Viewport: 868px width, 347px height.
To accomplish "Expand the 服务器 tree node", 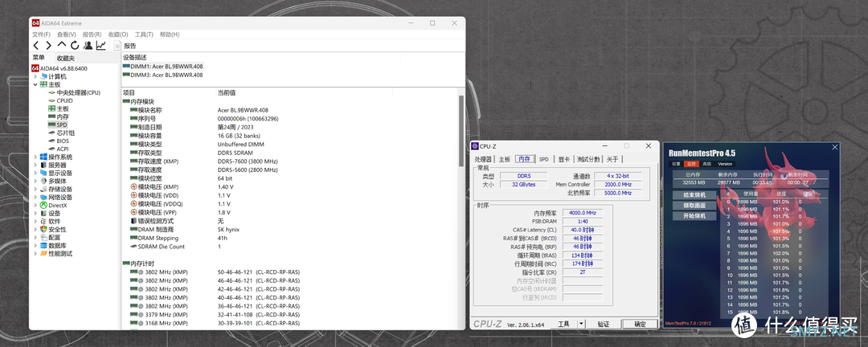I will pyautogui.click(x=35, y=165).
